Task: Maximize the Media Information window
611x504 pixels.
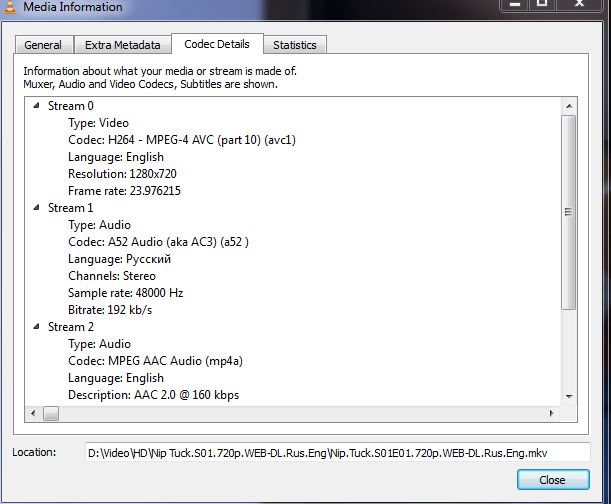Action: tap(542, 4)
